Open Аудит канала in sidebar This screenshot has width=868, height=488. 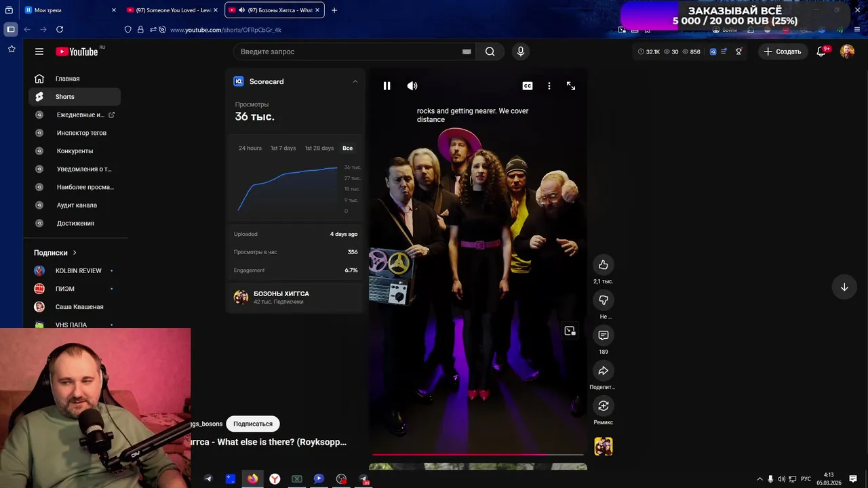pos(75,205)
